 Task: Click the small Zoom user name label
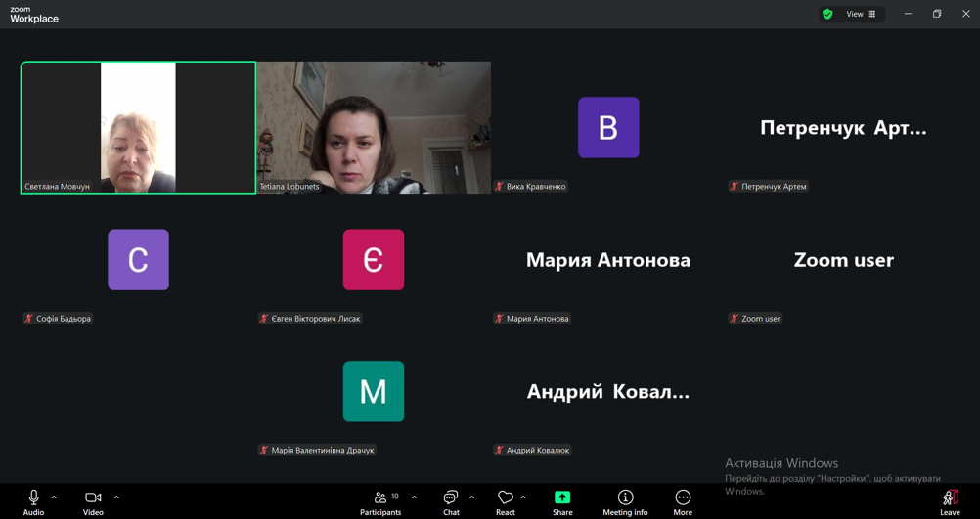tap(761, 319)
